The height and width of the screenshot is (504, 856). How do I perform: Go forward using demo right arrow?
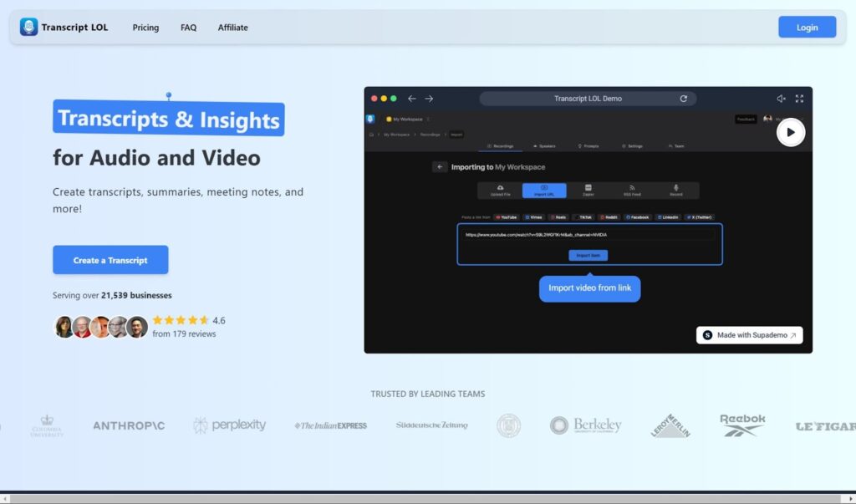click(429, 99)
